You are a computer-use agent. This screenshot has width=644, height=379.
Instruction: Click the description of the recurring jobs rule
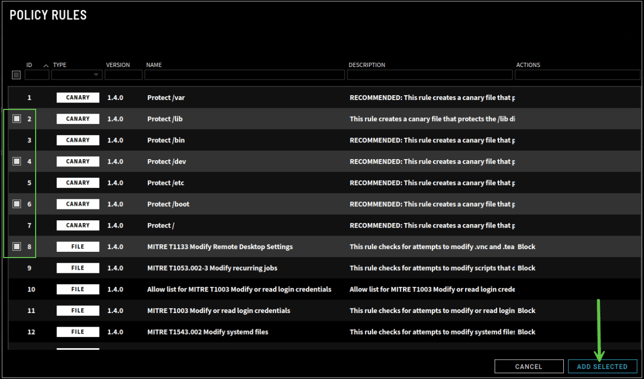(x=432, y=268)
